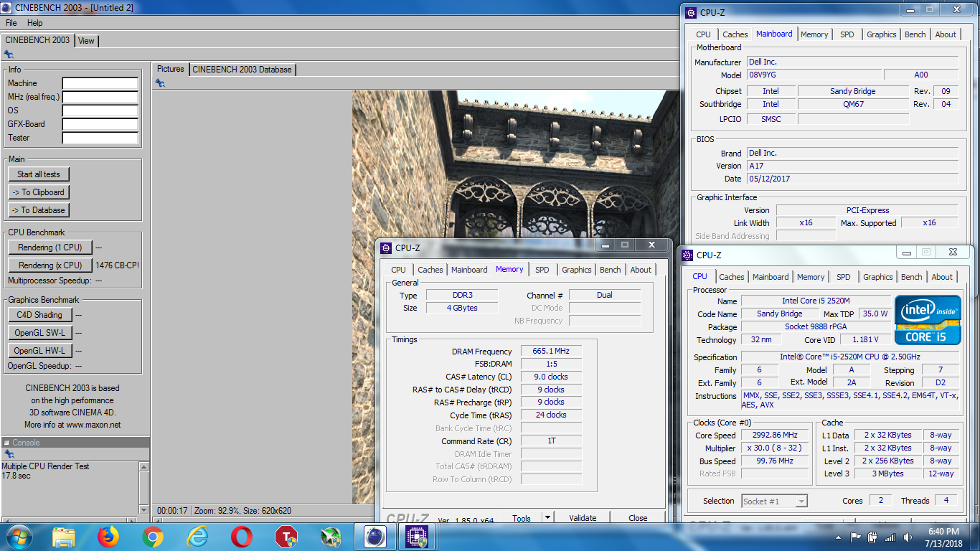Click the Southbridge value QM67
This screenshot has height=551, width=980.
(853, 104)
